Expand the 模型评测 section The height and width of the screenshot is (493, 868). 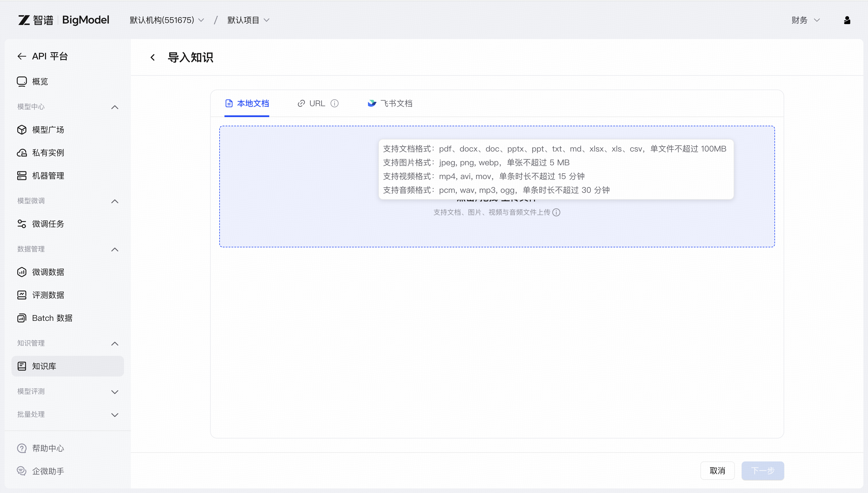tap(115, 392)
